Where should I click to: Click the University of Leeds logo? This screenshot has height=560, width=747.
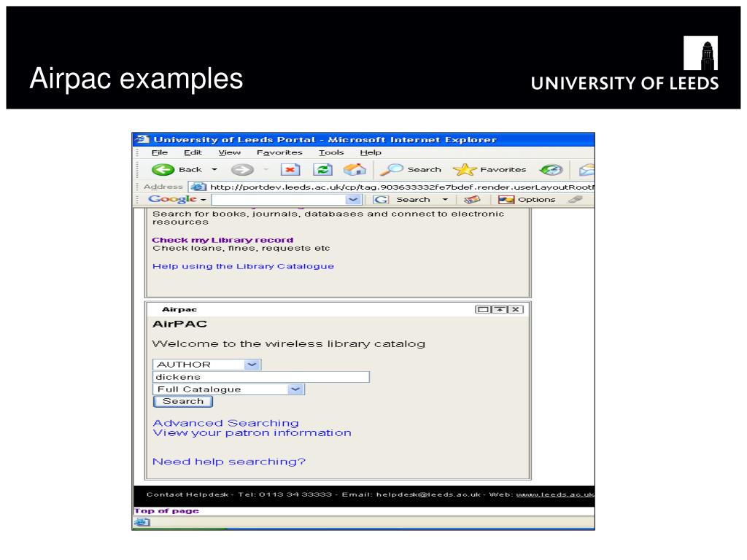pos(624,63)
